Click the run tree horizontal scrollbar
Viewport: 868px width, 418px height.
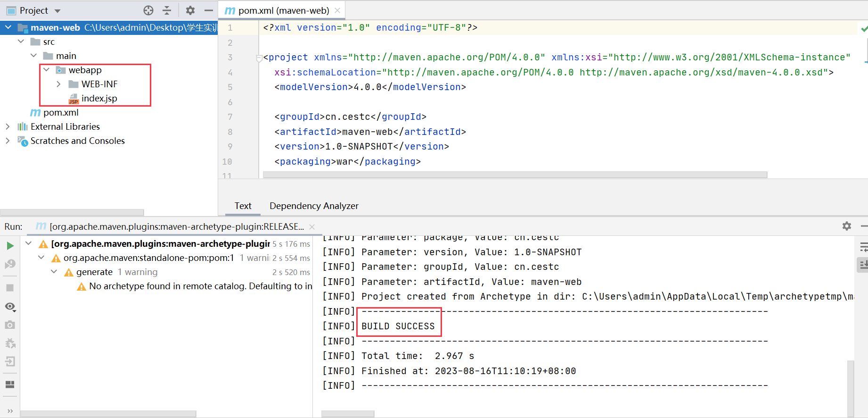108,414
